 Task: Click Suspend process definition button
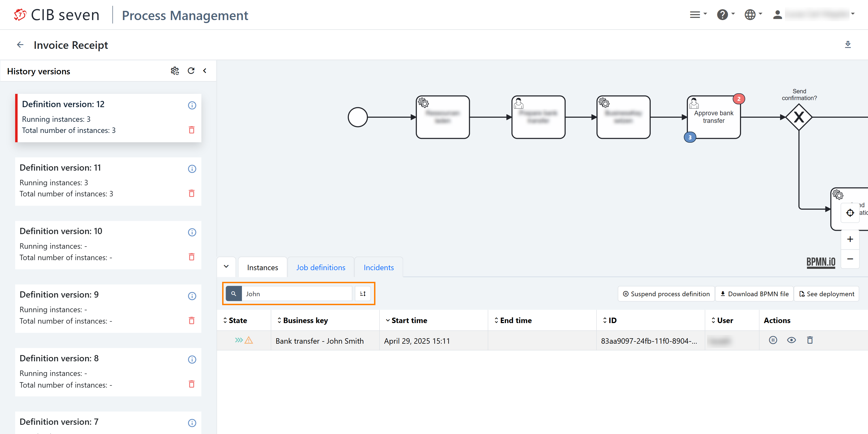pos(666,293)
